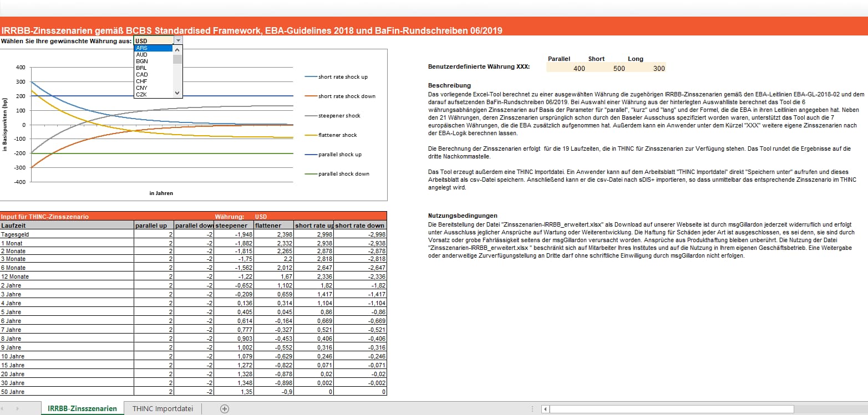This screenshot has width=868, height=415.
Task: Click the '1 Monat' row label
Action: [67, 243]
